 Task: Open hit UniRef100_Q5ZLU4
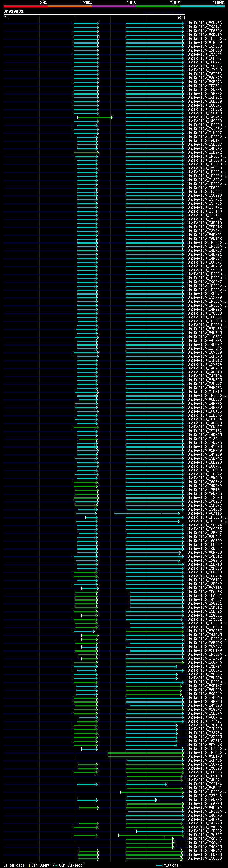204,192
